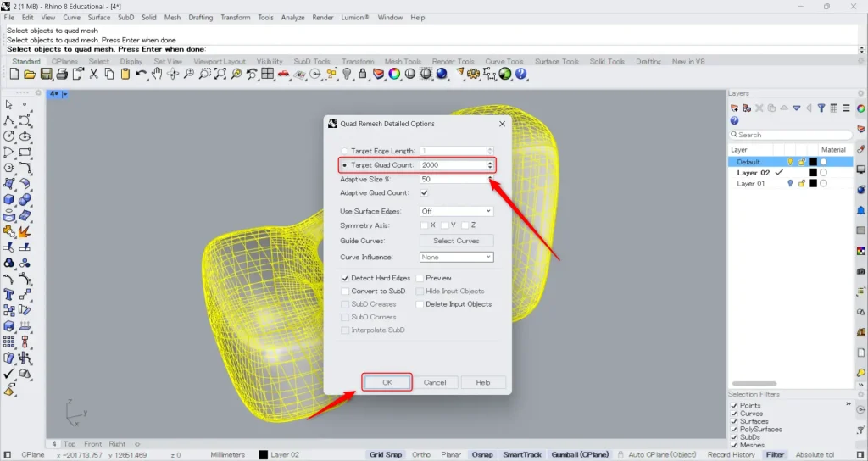Open the Use Surface Edges dropdown
868x461 pixels.
pyautogui.click(x=456, y=211)
